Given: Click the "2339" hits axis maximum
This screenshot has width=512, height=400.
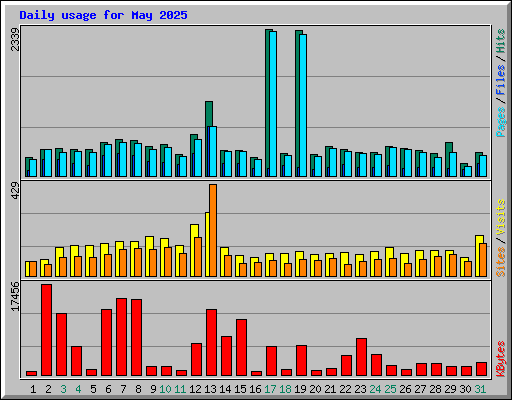Looking at the screenshot, I should pos(15,40).
